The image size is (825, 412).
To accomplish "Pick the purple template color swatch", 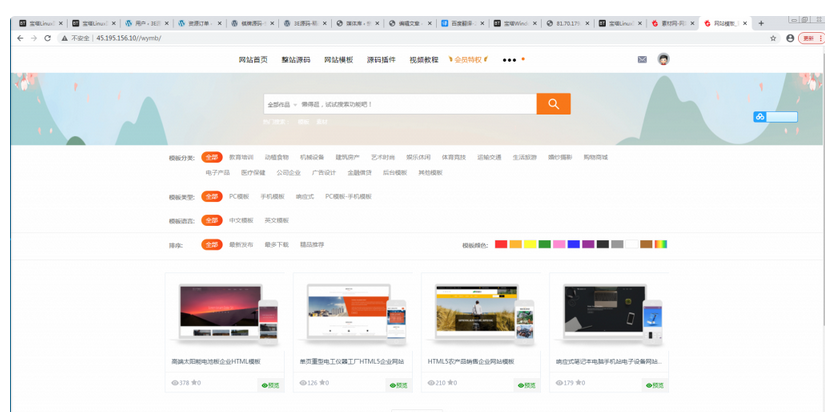I will tap(588, 244).
